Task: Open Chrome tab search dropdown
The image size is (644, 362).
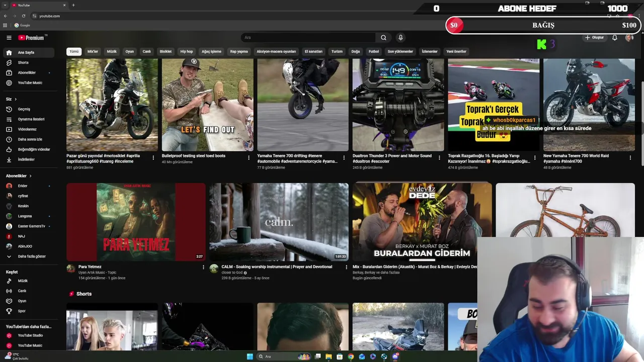Action: 5,5
